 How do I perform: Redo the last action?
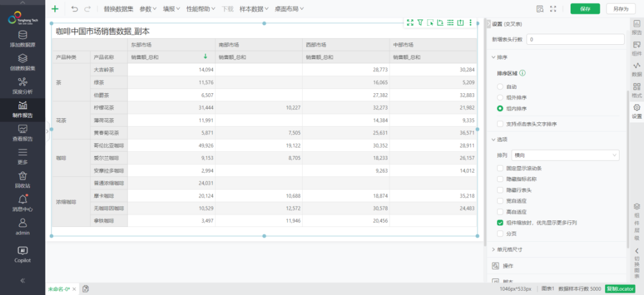tap(87, 8)
